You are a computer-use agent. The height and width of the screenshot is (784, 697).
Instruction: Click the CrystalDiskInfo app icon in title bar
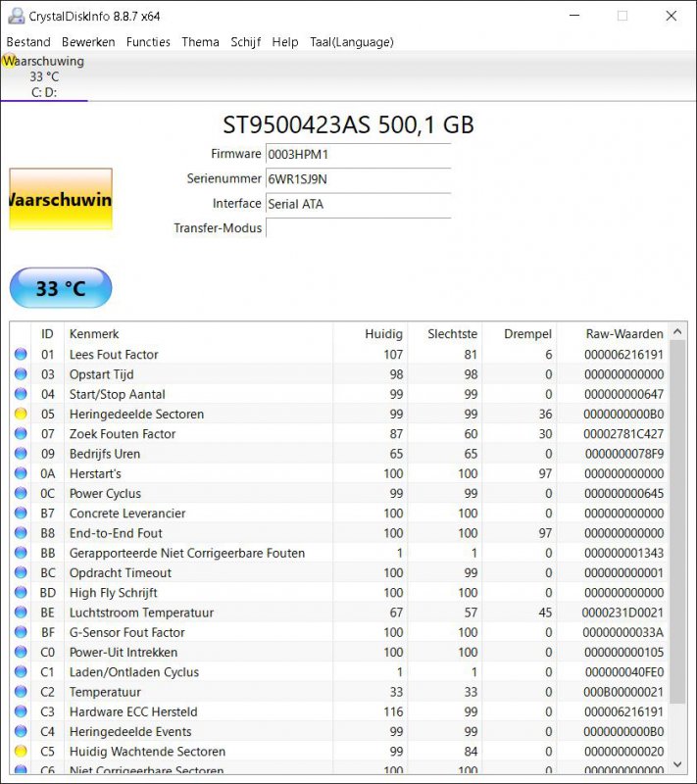pos(16,17)
